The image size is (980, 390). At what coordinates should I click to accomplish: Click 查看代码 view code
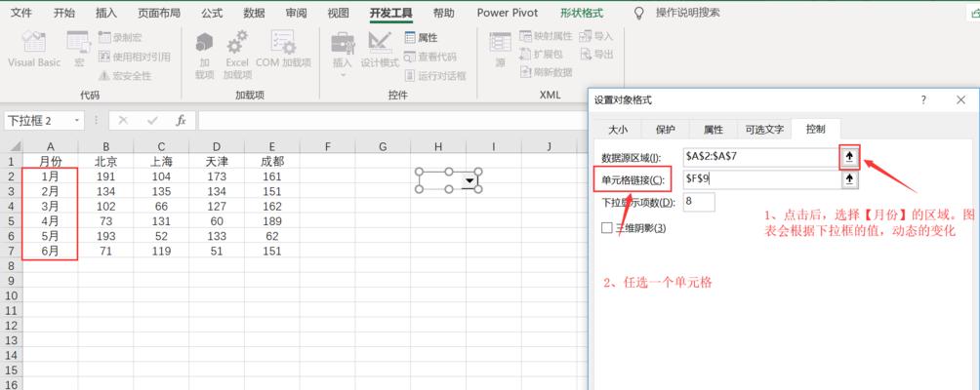coord(430,57)
